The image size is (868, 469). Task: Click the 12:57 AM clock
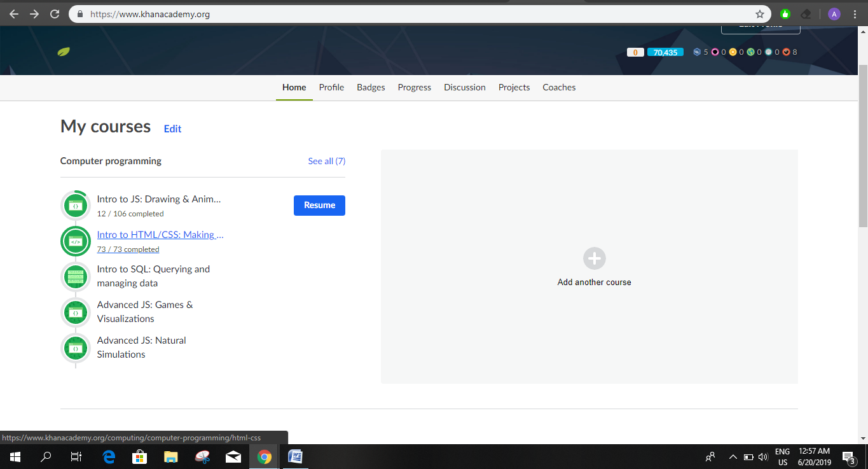click(815, 451)
